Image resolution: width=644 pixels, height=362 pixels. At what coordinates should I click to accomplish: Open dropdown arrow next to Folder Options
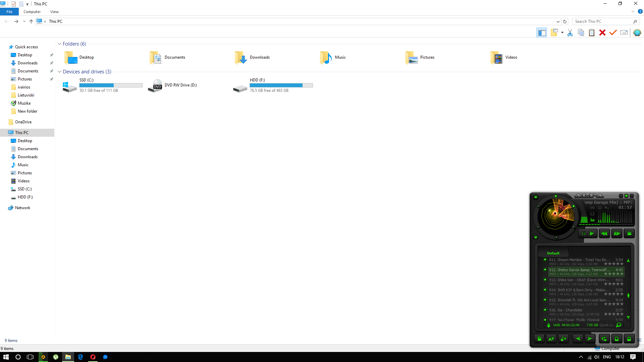562,33
